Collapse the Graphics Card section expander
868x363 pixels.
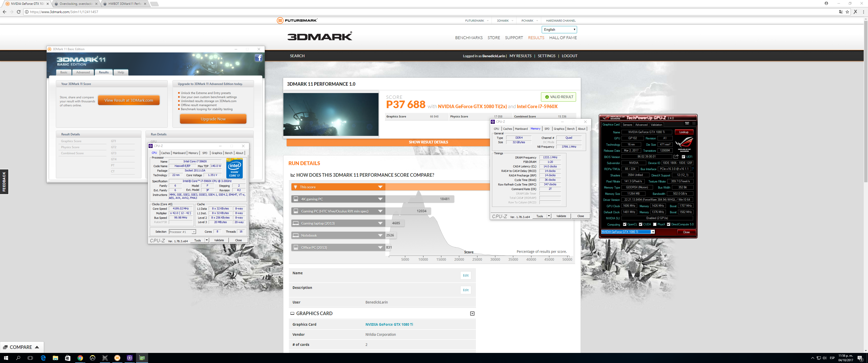(x=472, y=314)
